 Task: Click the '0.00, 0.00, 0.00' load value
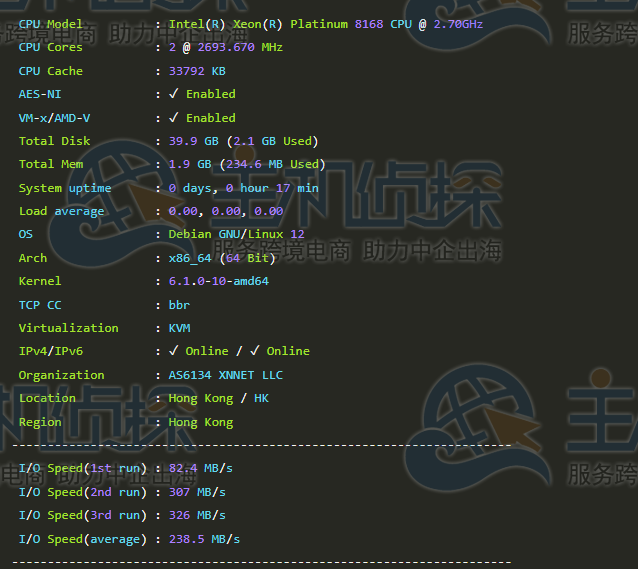click(x=226, y=211)
